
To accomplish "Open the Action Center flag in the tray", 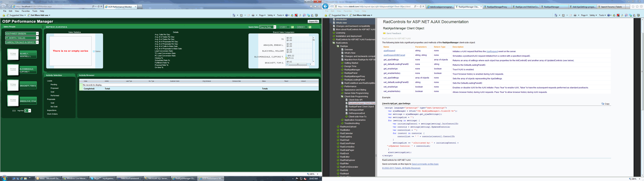I will 297,178.
